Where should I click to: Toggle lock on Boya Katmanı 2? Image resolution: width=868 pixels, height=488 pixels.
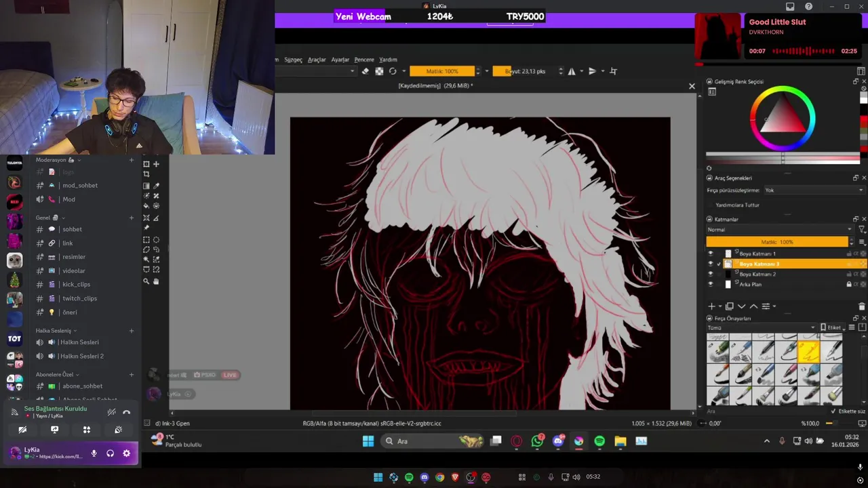(849, 274)
